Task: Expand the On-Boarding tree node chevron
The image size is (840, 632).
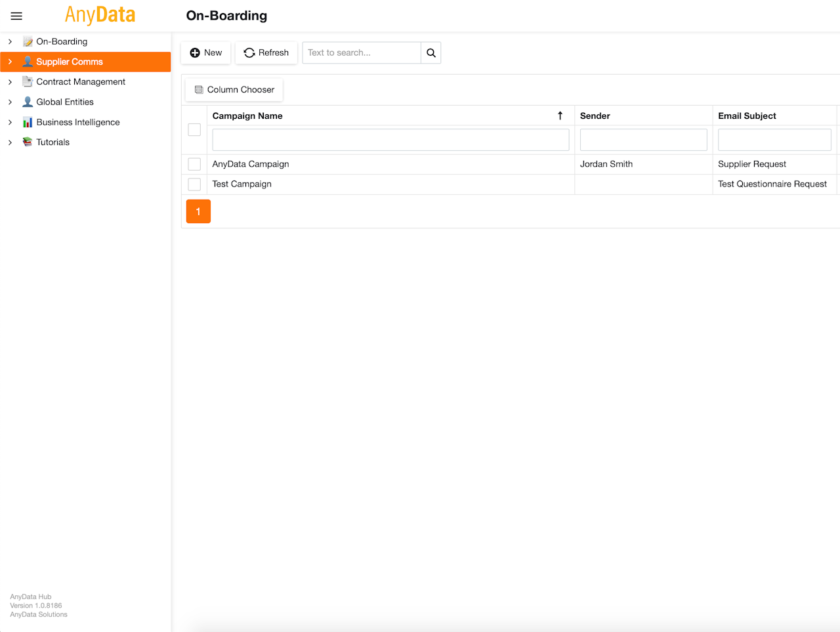Action: tap(10, 41)
